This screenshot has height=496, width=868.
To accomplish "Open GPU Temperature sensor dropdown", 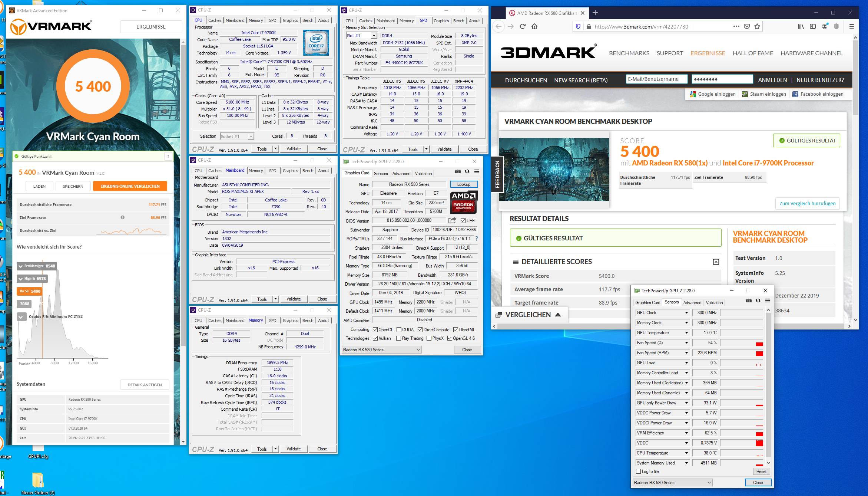I will tap(686, 333).
